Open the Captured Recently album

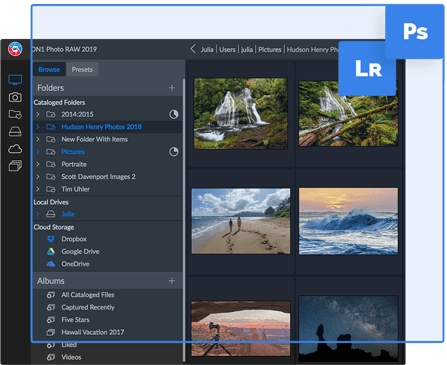(x=88, y=307)
